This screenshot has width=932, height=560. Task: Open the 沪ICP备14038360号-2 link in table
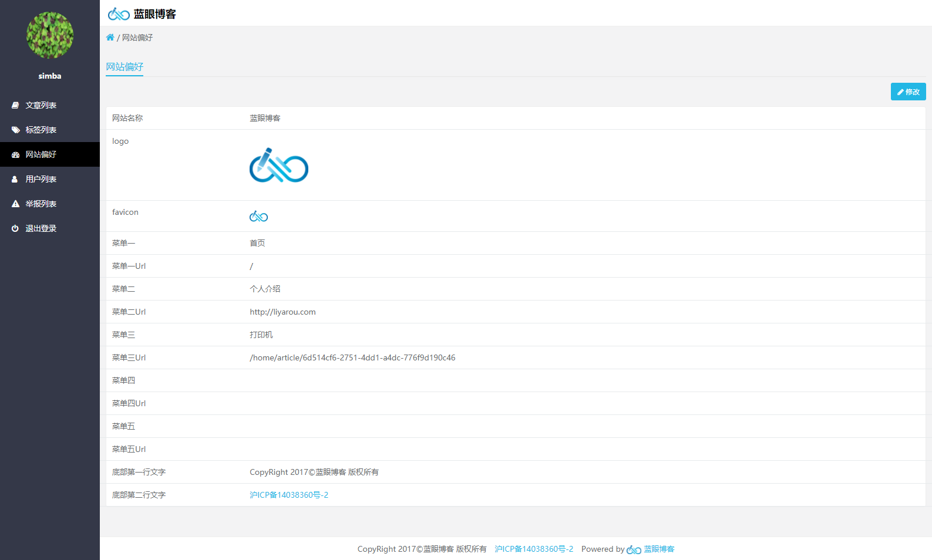289,495
